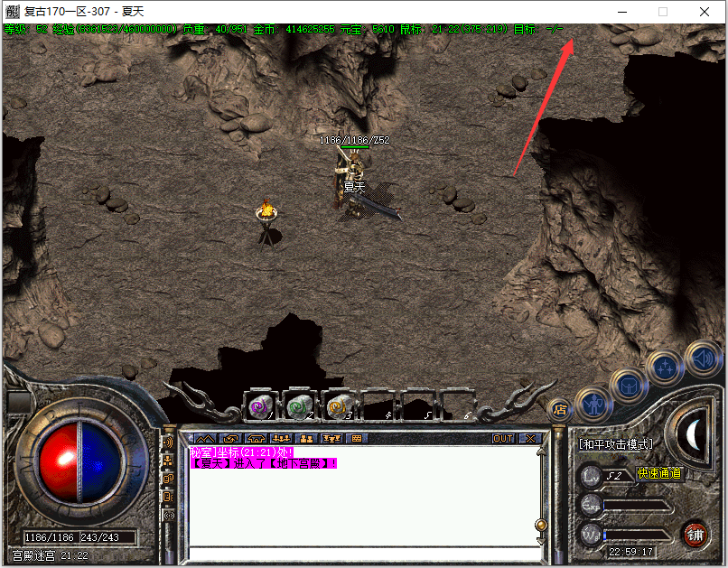Viewport: 728px width, 568px height.
Task: Click the 秘室 坐标(21:21) chat message
Action: pyautogui.click(x=241, y=452)
